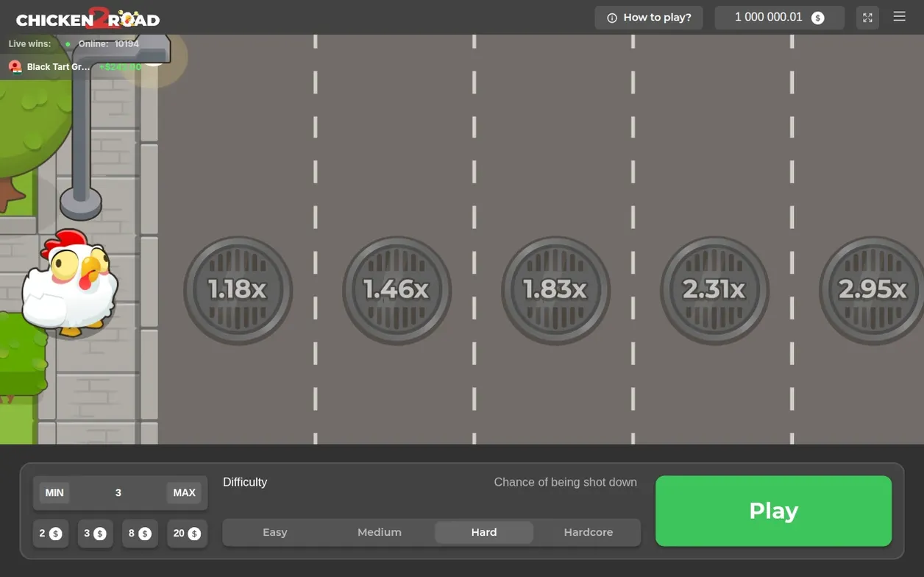Screen dimensions: 924x577
Task: Select Hard difficulty
Action: click(484, 532)
